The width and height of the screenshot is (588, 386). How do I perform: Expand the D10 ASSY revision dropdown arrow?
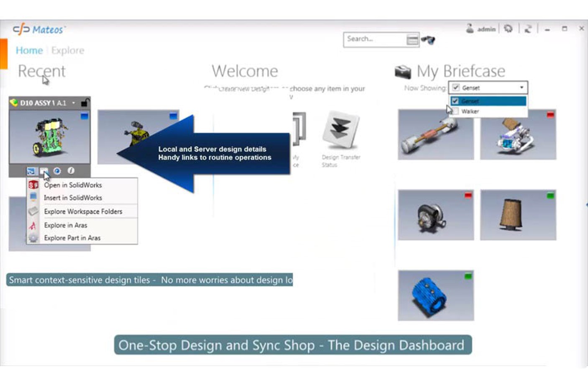[x=74, y=103]
